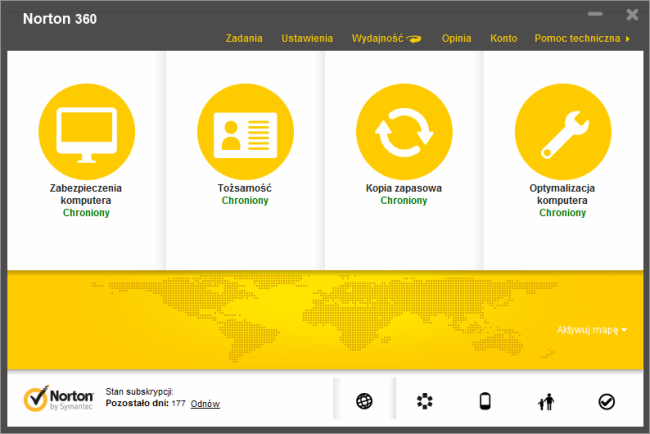The height and width of the screenshot is (434, 650).
Task: Click the Kopia zapasowa label
Action: pos(404,188)
